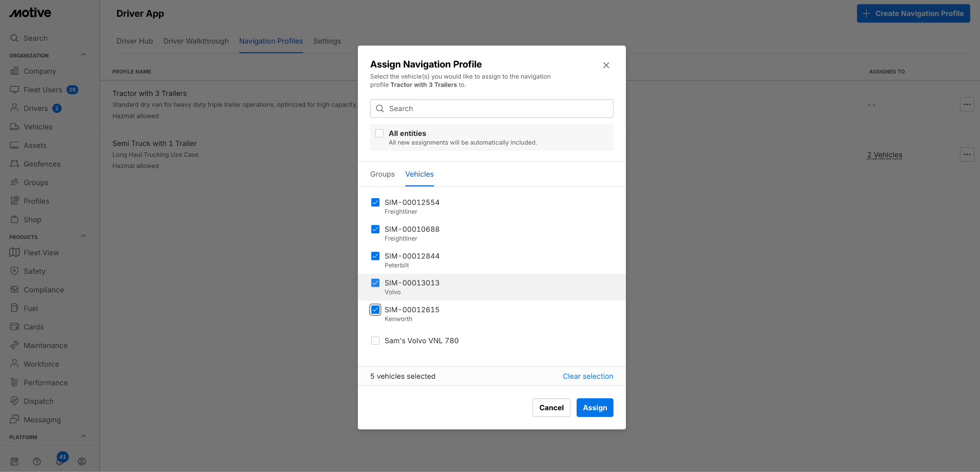Image resolution: width=980 pixels, height=472 pixels.
Task: Open more options for Semi Truck with 1 Trailer
Action: click(x=967, y=154)
